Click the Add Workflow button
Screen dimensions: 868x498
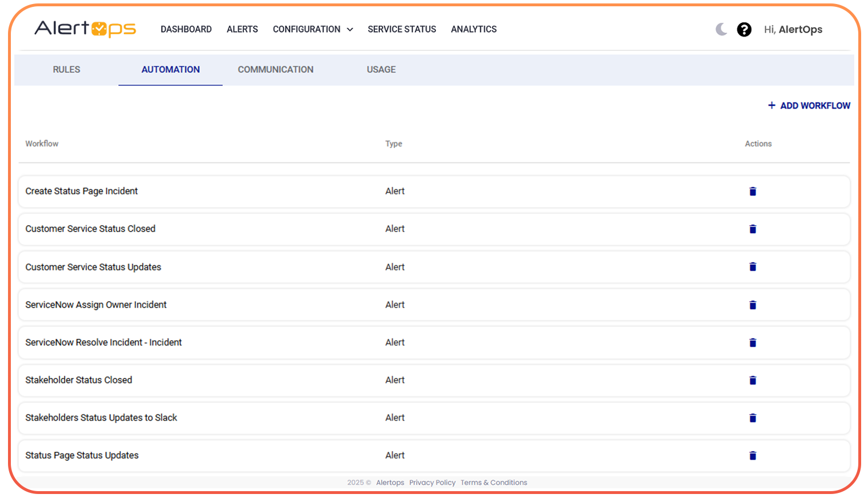pyautogui.click(x=809, y=105)
